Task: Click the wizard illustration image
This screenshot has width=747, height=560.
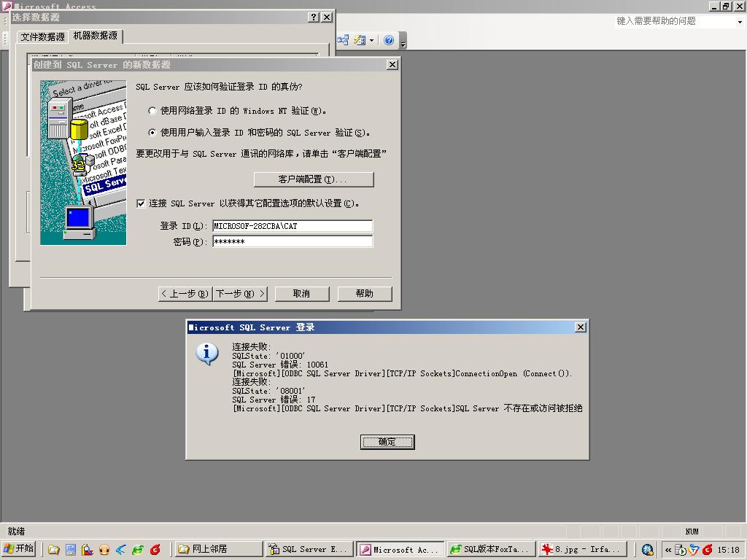Action: coord(83,163)
